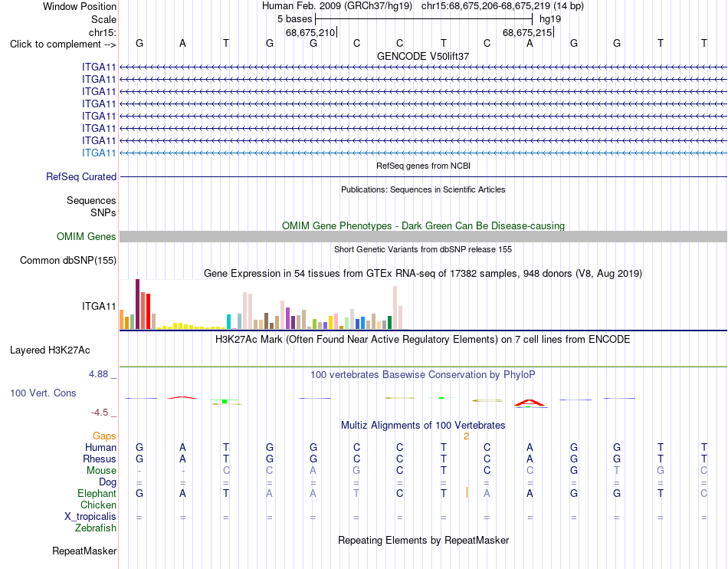
Task: Click the 'X_tropicalis' species label
Action: [90, 517]
